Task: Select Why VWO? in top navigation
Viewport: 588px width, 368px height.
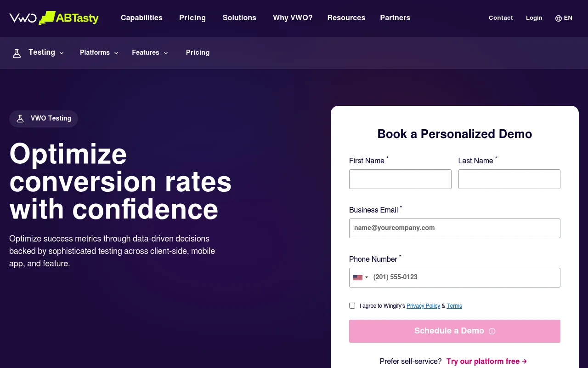Action: tap(293, 18)
